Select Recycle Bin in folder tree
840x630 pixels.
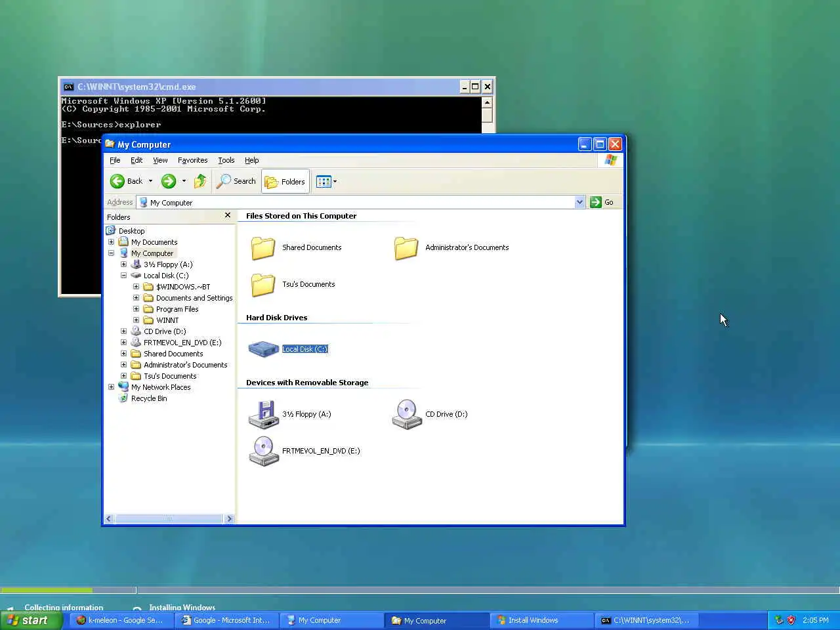[148, 398]
